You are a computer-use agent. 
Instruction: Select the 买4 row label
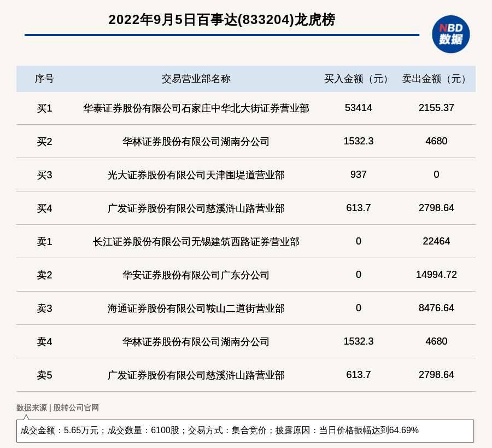pyautogui.click(x=44, y=208)
